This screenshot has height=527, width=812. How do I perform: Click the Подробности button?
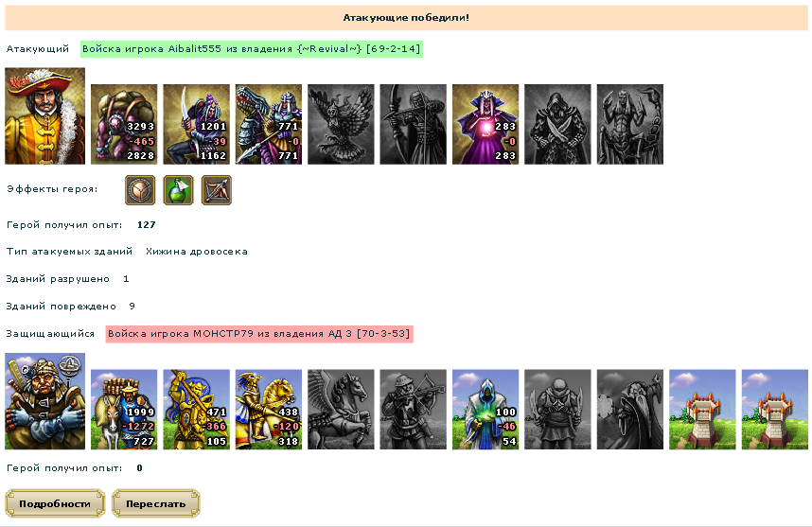(55, 503)
